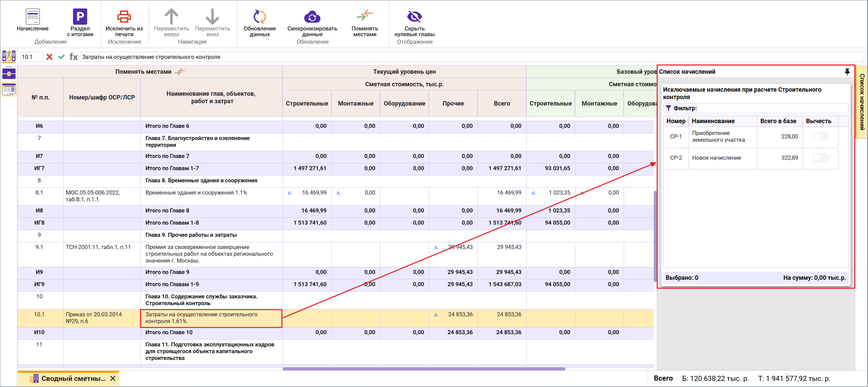Click the Начисление add icon
868x387 pixels.
coord(32,17)
